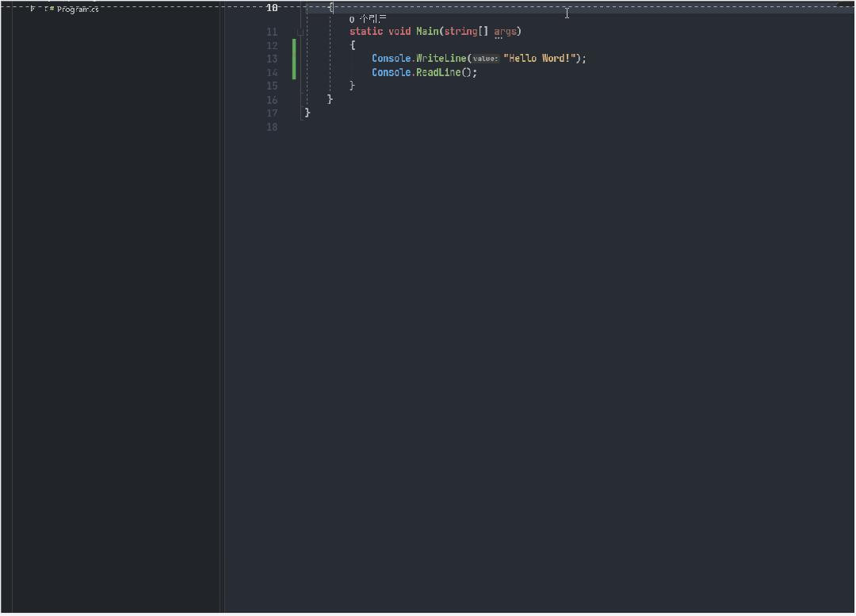
Task: Click the 'string[]' parameter type
Action: pos(466,32)
